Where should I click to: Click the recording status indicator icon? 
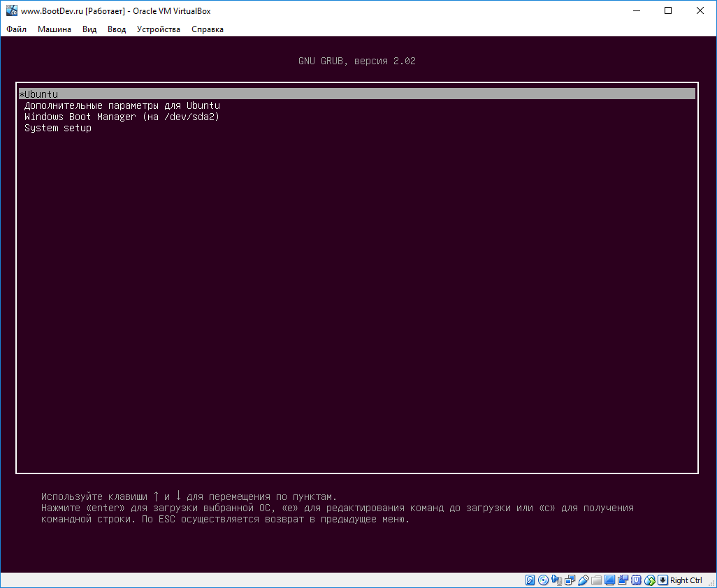click(623, 580)
